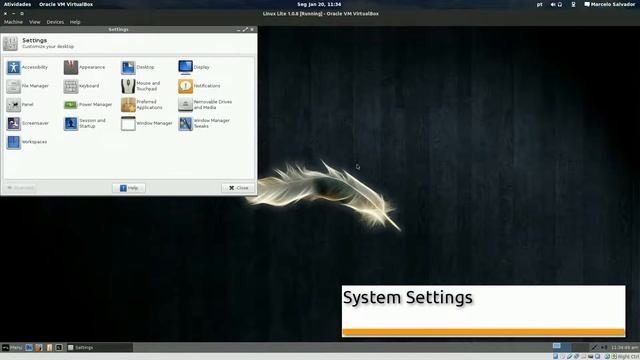Open Accessibility settings

coord(27,67)
